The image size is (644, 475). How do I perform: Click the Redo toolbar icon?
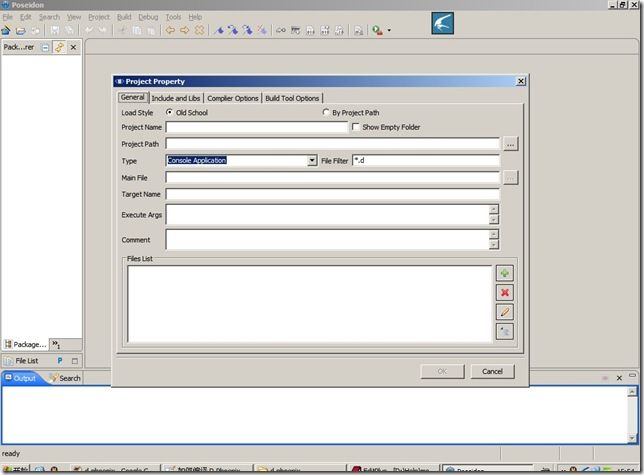click(102, 30)
